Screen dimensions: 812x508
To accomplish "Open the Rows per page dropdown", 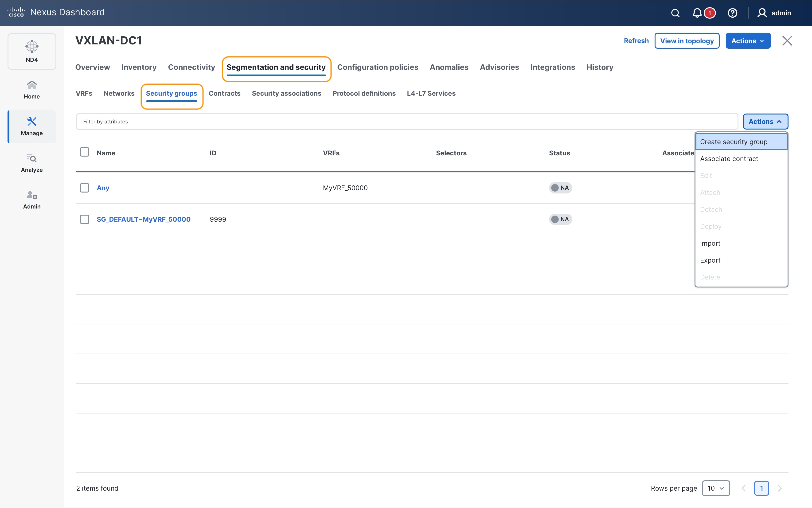I will (x=716, y=488).
